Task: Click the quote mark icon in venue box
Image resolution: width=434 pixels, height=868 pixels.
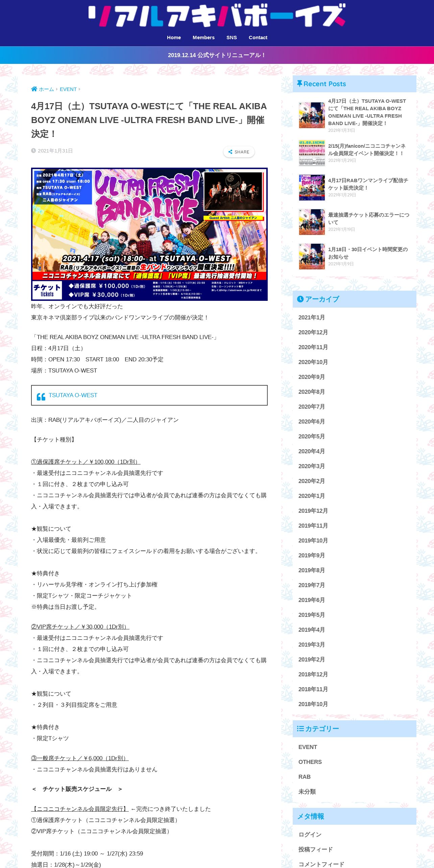Action: click(x=41, y=397)
